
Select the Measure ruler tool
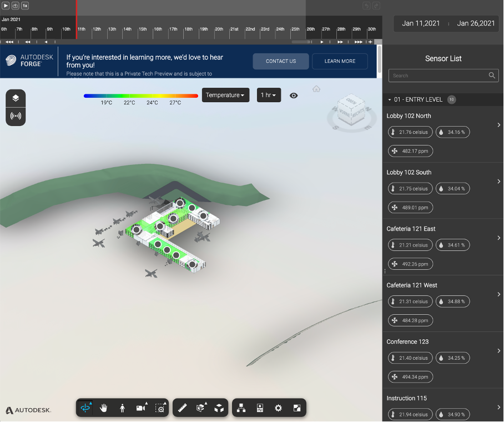(x=183, y=408)
